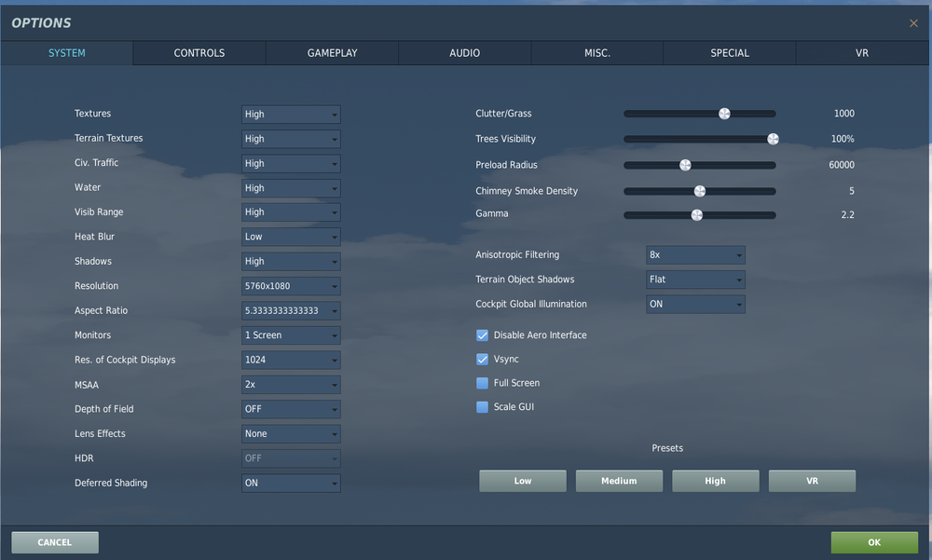The width and height of the screenshot is (932, 560).
Task: Click the Chimney Smoke Density value 5
Action: pyautogui.click(x=851, y=191)
